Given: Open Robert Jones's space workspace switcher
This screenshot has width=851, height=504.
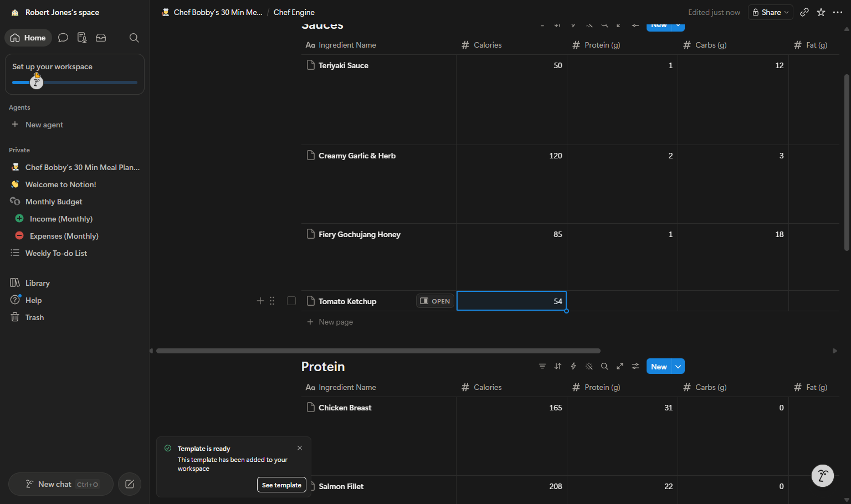Looking at the screenshot, I should (x=56, y=12).
